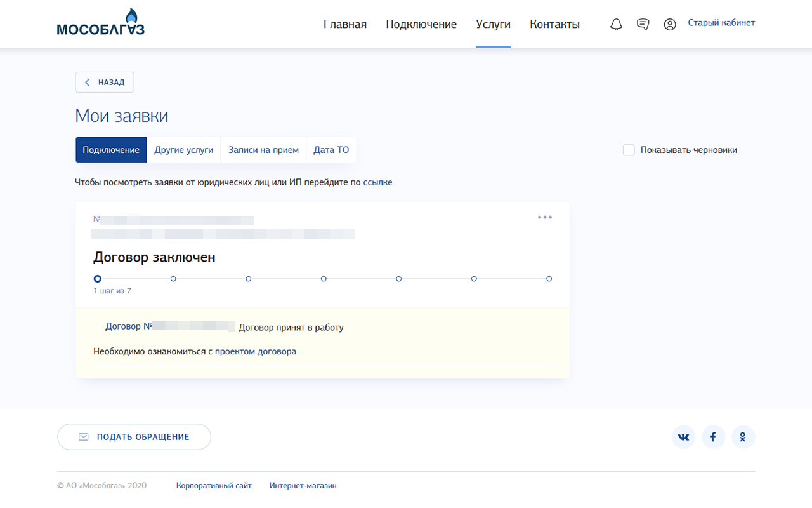Click the second step marker of progress
Viewport: 812px width, 508px height.
click(173, 279)
